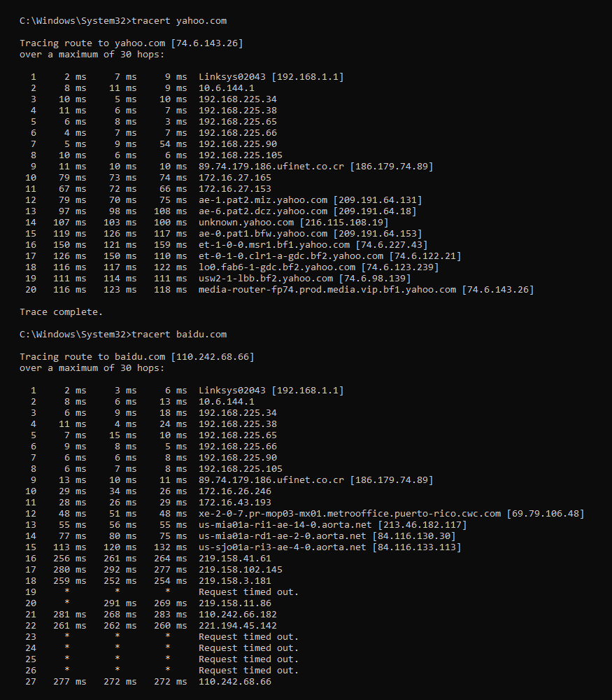The image size is (612, 700).
Task: Click hostname et-1-0-0.msr1.bf1.yahoo.com
Action: click(274, 245)
